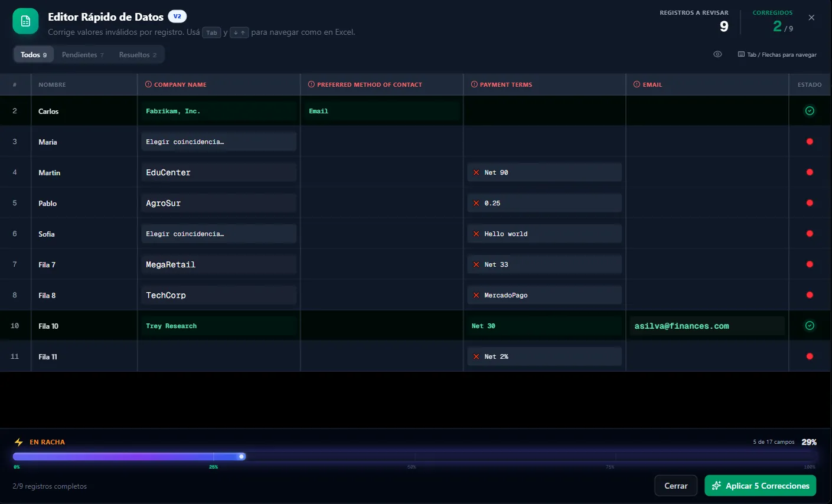Click the red X beside Net 90

coord(476,172)
